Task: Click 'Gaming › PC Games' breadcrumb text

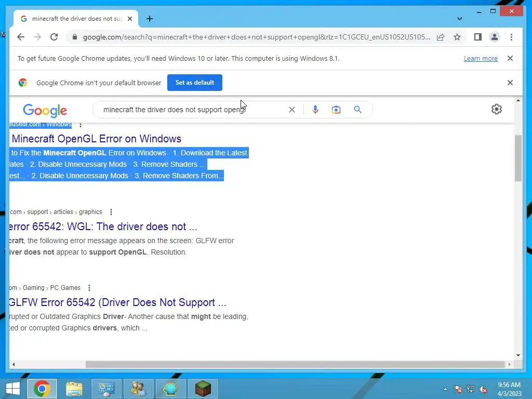Action: 51,288
